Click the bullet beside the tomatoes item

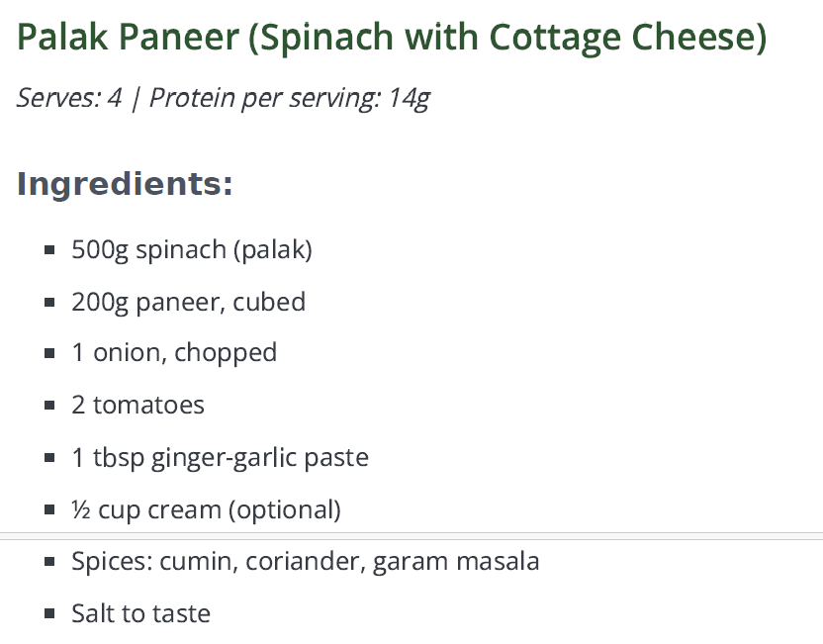tap(49, 406)
